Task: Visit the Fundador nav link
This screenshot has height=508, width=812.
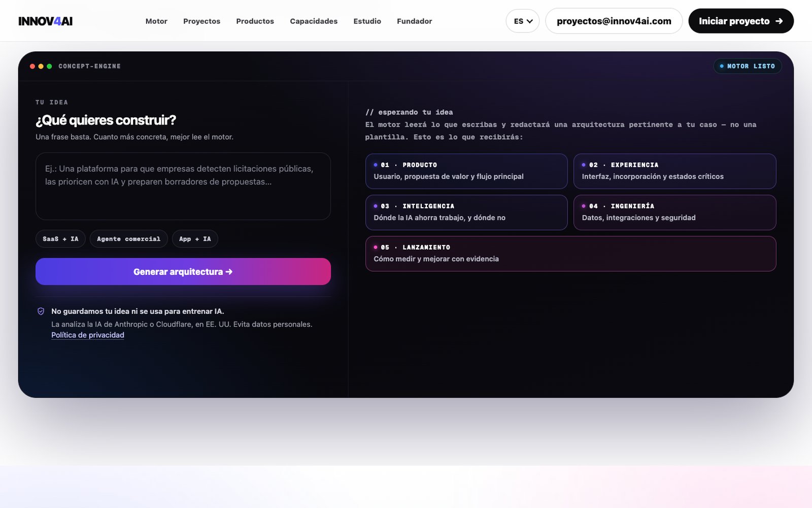Action: tap(414, 21)
